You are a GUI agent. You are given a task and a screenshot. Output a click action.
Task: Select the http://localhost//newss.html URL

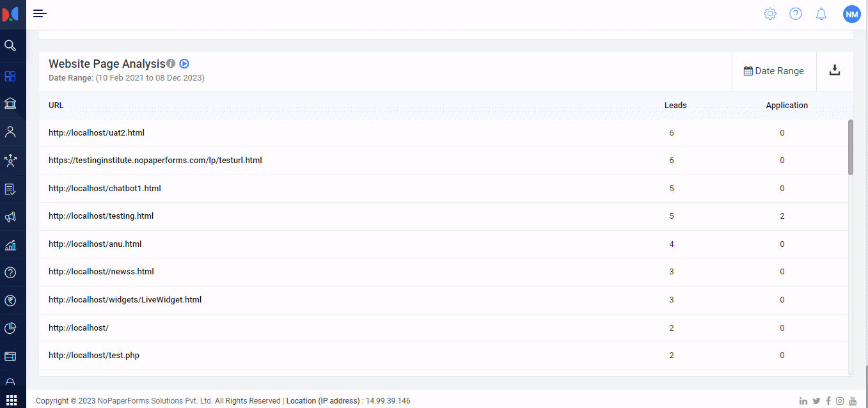pos(101,272)
